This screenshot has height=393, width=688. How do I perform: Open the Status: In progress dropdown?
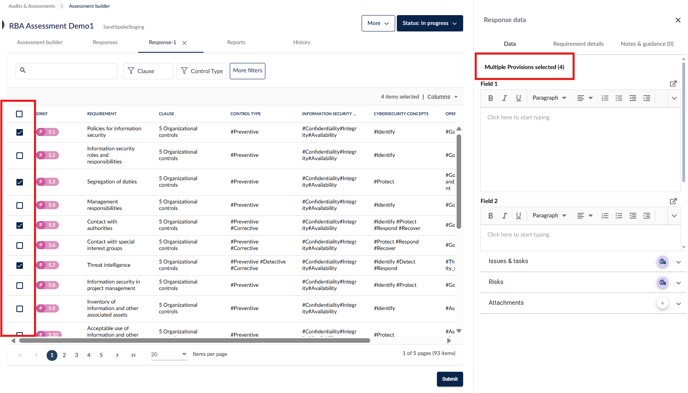point(430,23)
